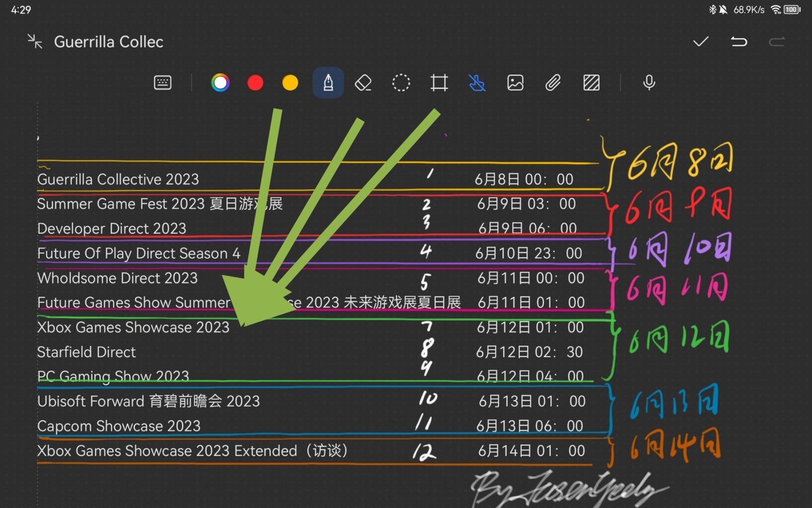Tap the Future Games Show Summer text

point(134,303)
